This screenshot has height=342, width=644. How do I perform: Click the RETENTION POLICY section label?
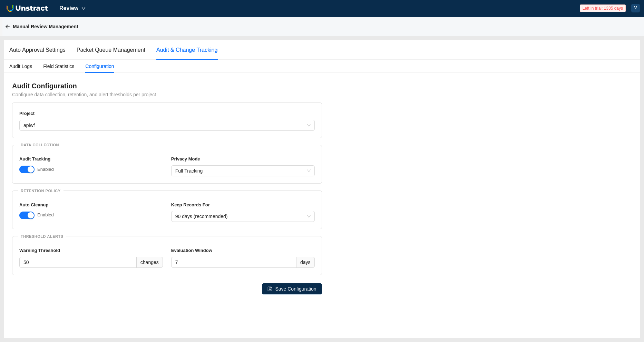(40, 191)
